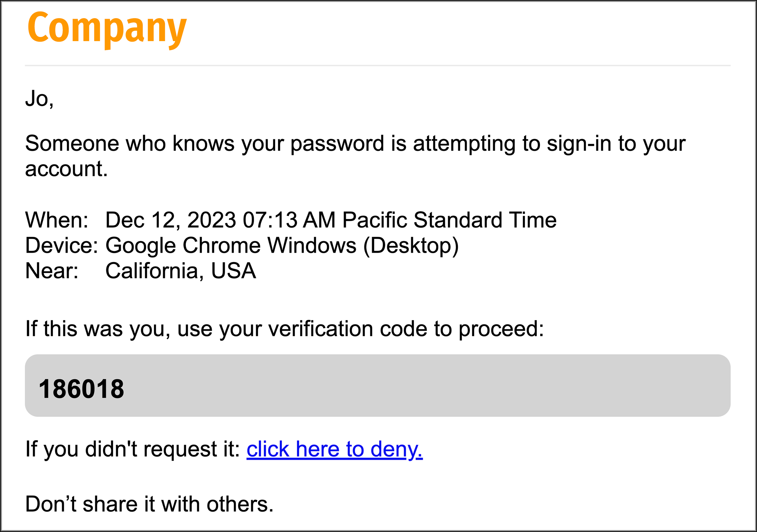Click the "When:" label
The image size is (757, 532).
click(x=57, y=220)
